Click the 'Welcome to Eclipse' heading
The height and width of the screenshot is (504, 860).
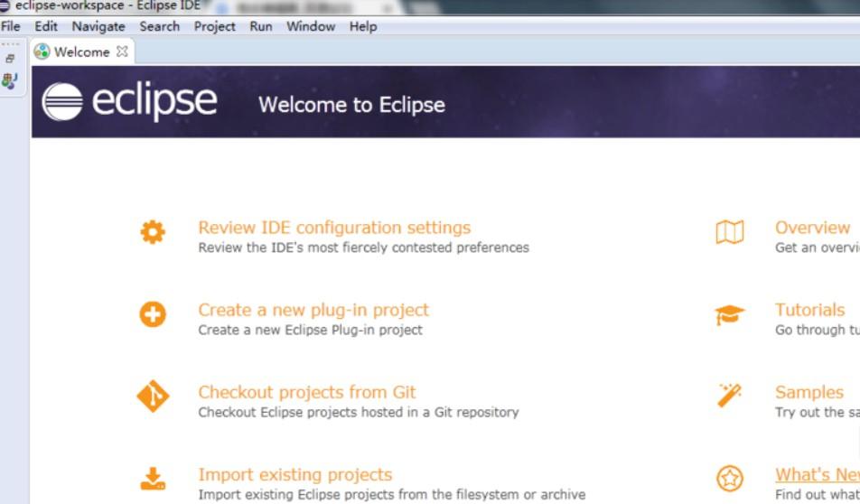(x=351, y=105)
